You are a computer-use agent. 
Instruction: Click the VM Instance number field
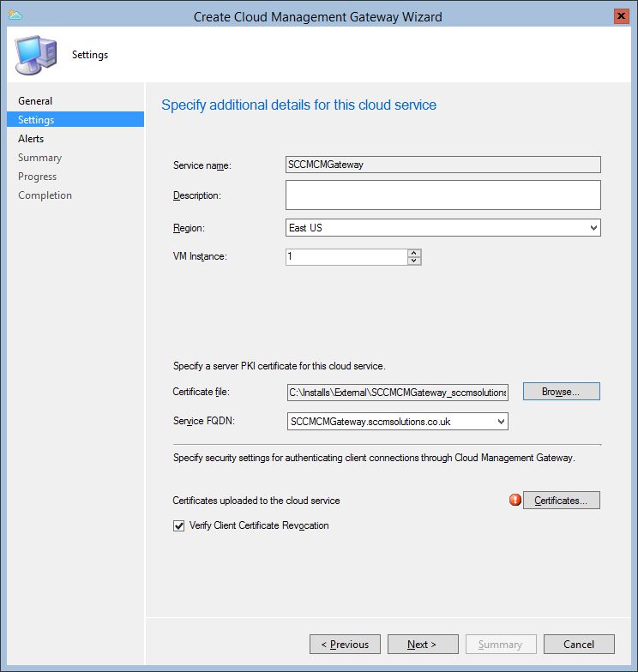coord(346,257)
